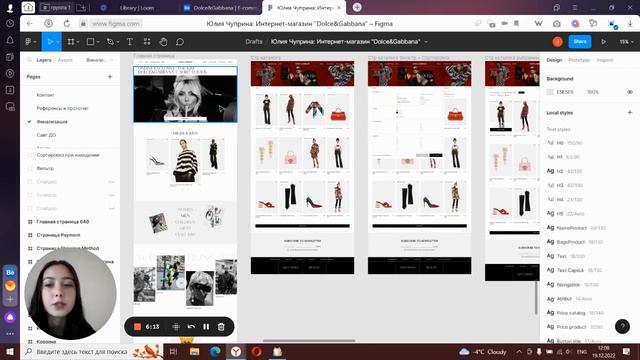Select the Move tool

[50, 42]
